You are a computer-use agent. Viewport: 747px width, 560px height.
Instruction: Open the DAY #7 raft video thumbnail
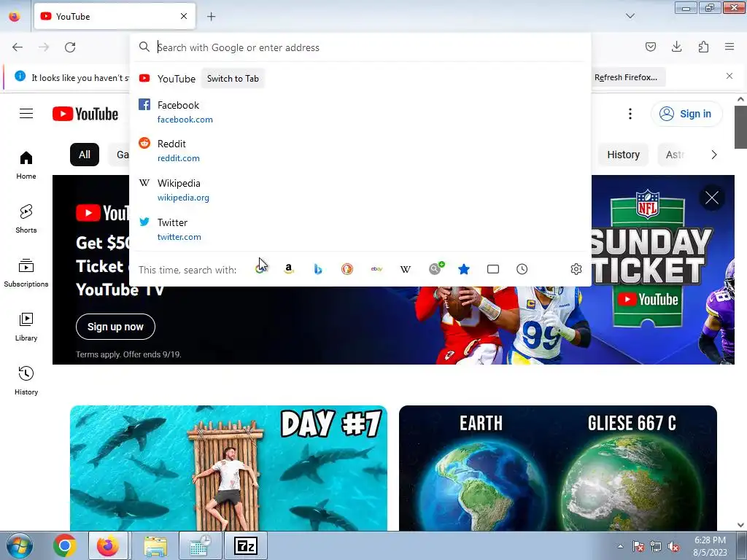pyautogui.click(x=228, y=468)
